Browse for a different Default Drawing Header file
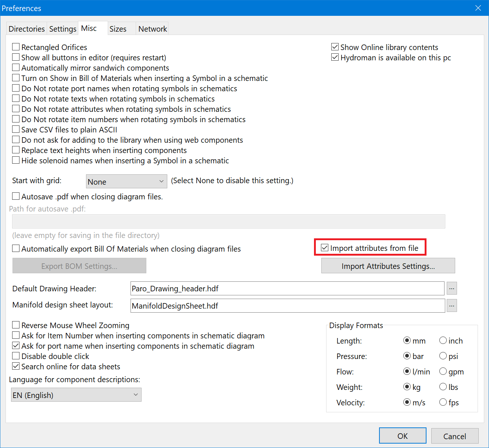489x448 pixels. (451, 288)
